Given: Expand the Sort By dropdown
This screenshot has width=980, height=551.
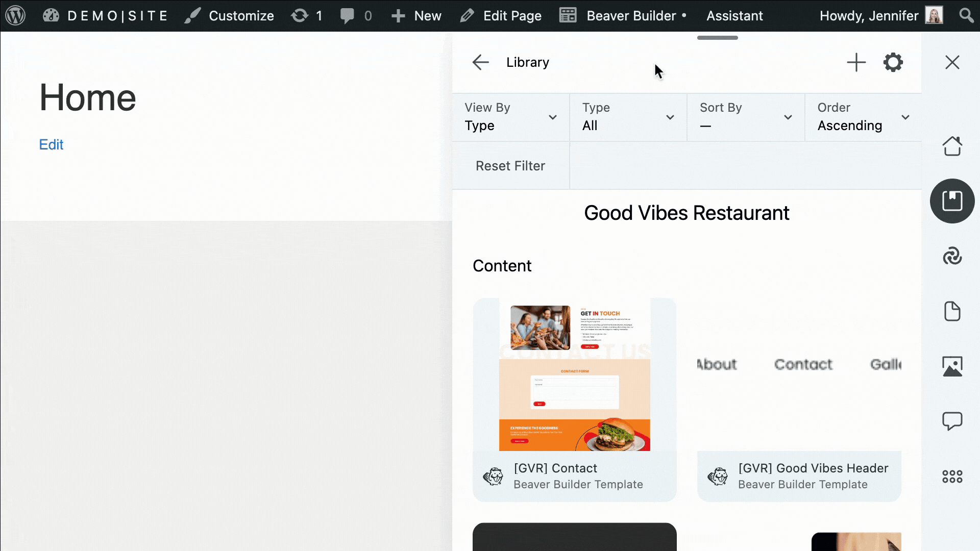Looking at the screenshot, I should 745,117.
